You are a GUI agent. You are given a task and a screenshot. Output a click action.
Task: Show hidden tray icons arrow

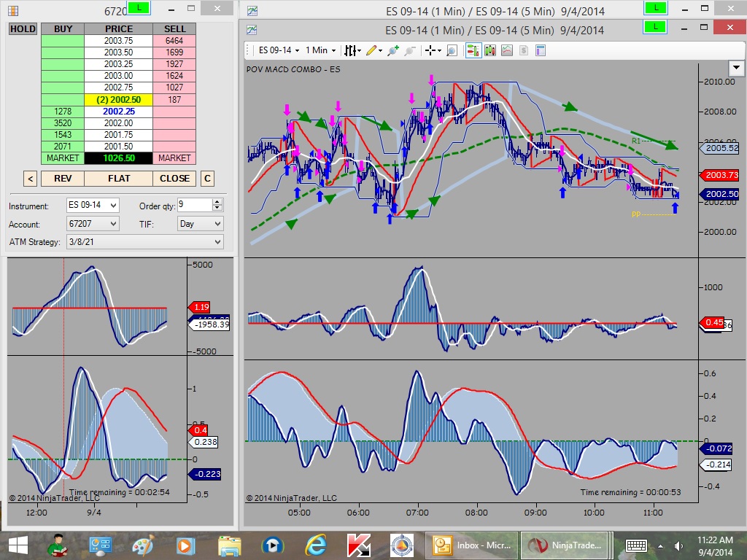pos(661,545)
